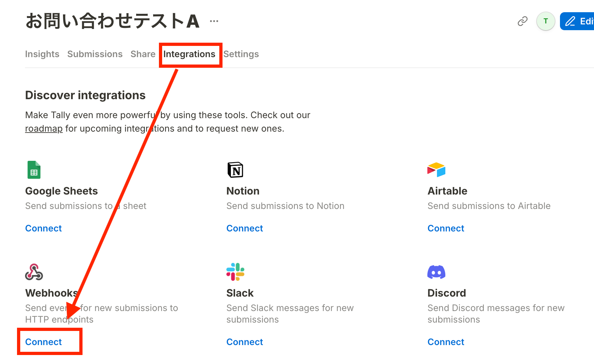Click the Google Sheets spreadsheet icon
The image size is (594, 364).
pos(34,170)
